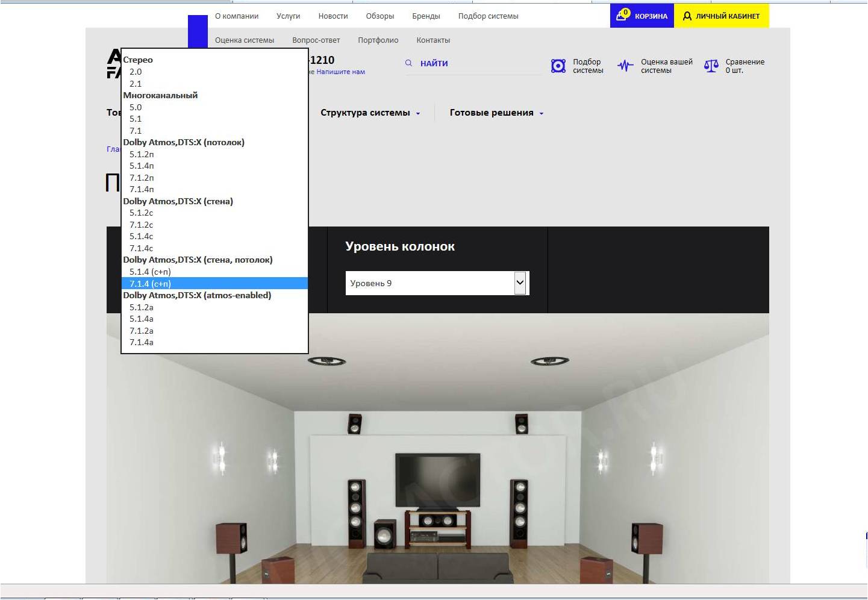The image size is (868, 600).
Task: Select the highlighted 7.1.4 (с+п) option
Action: point(214,284)
